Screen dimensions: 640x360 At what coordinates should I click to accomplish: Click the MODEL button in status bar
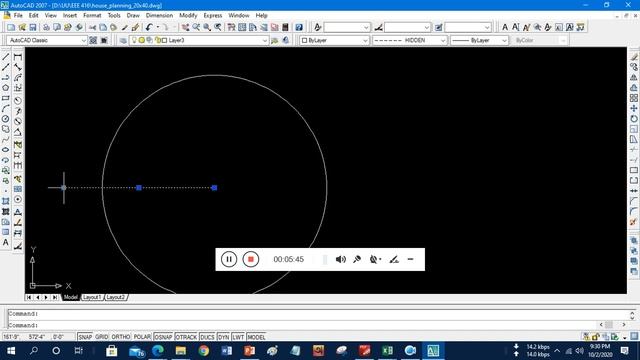click(256, 337)
